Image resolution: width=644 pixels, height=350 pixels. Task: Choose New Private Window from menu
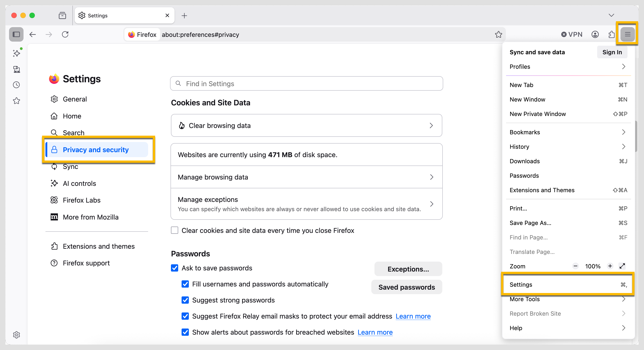pos(568,114)
